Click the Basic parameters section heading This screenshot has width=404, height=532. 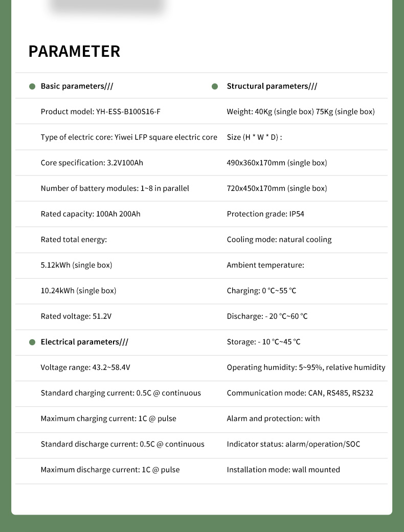pos(77,86)
